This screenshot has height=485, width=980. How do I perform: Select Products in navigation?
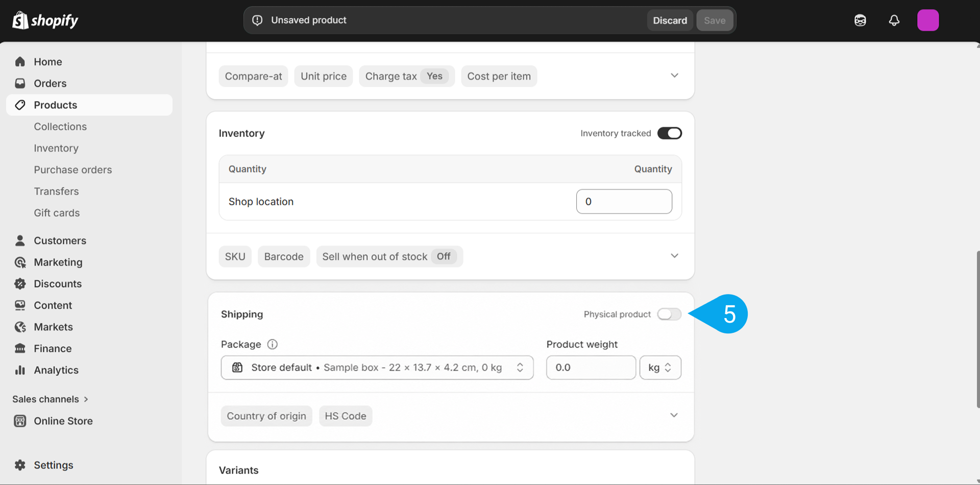point(89,105)
